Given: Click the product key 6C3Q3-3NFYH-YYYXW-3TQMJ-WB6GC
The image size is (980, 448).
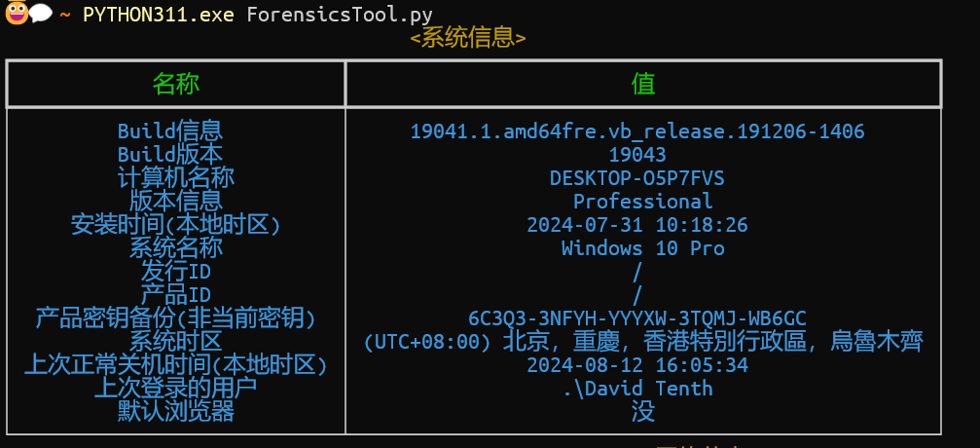Looking at the screenshot, I should coord(637,318).
